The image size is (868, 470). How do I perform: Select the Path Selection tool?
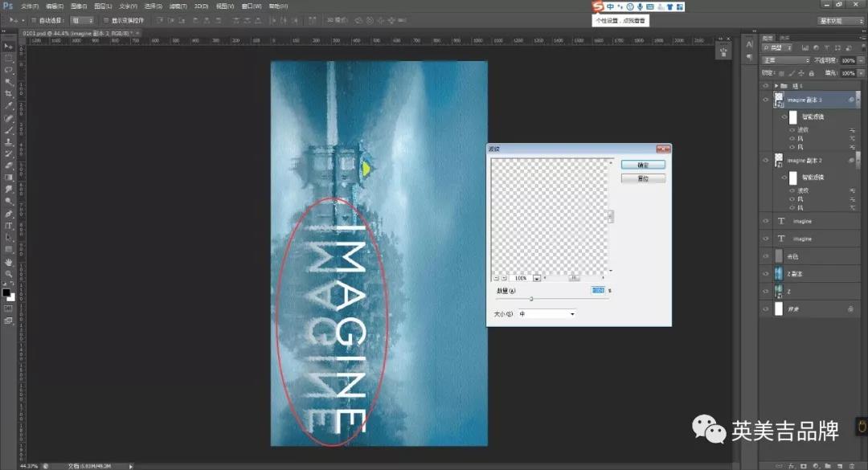point(8,238)
